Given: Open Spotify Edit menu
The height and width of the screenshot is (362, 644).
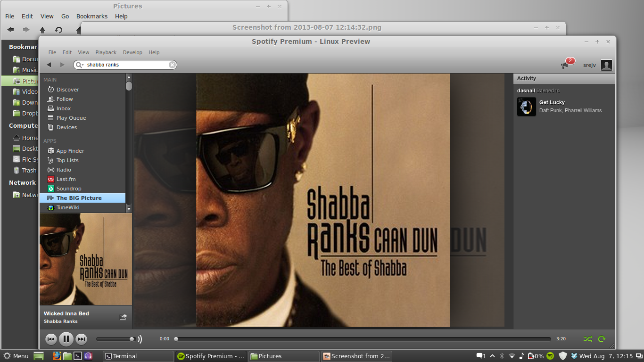Looking at the screenshot, I should [x=67, y=52].
